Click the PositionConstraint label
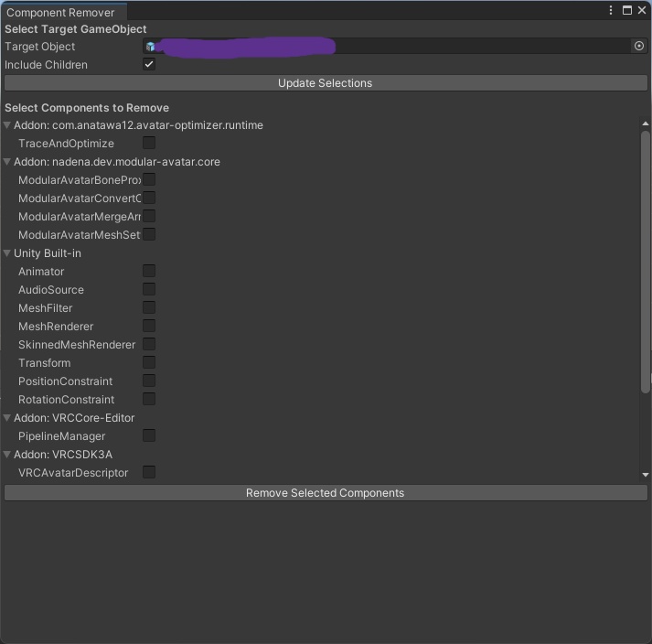The image size is (652, 644). pos(65,381)
